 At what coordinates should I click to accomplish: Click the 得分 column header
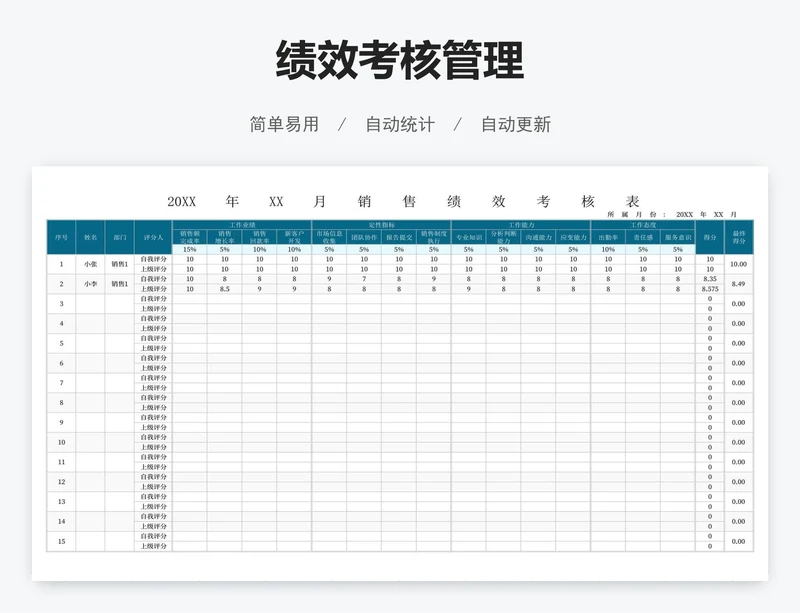pos(710,237)
